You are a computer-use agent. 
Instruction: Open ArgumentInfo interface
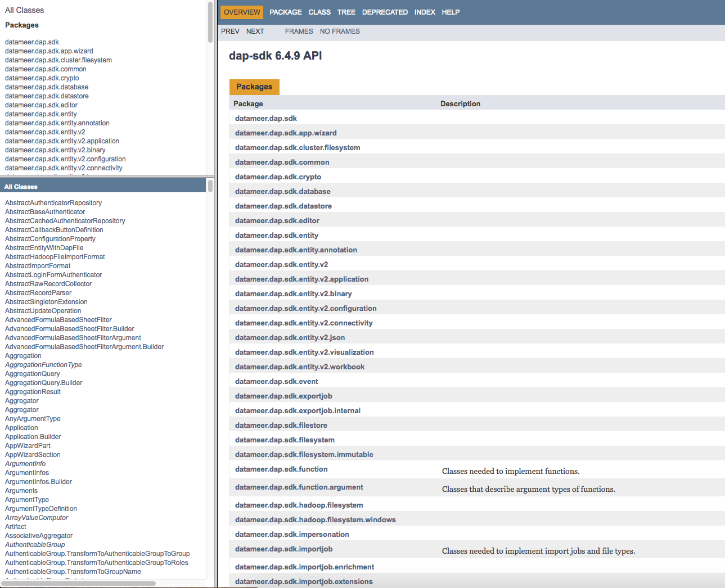pos(25,464)
